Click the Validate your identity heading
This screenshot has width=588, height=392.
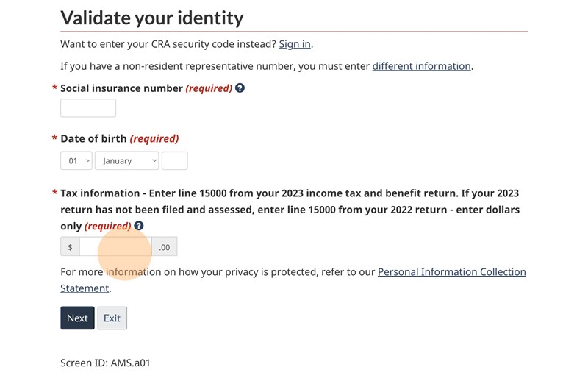tap(151, 18)
